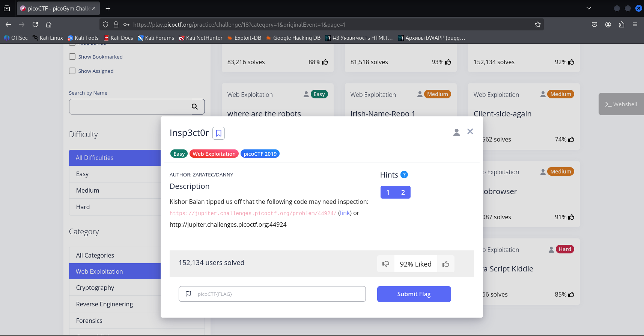The height and width of the screenshot is (336, 644).
Task: Open the list all tabs dropdown
Action: point(588,8)
